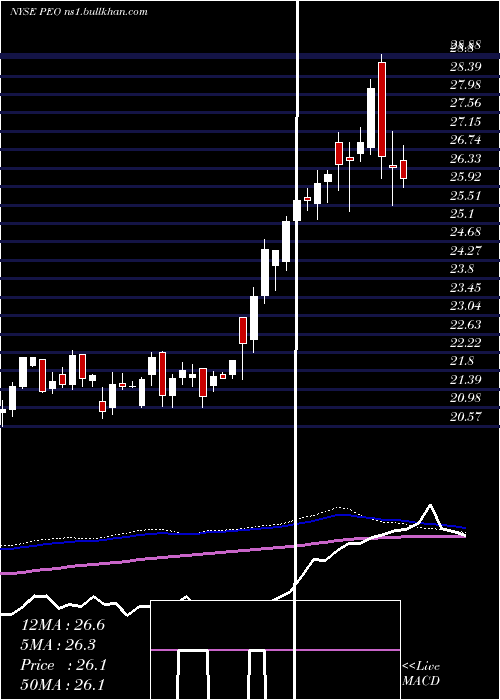Select the 23.45 price level label
Image resolution: width=500 pixels, height=700 pixels.
(466, 288)
